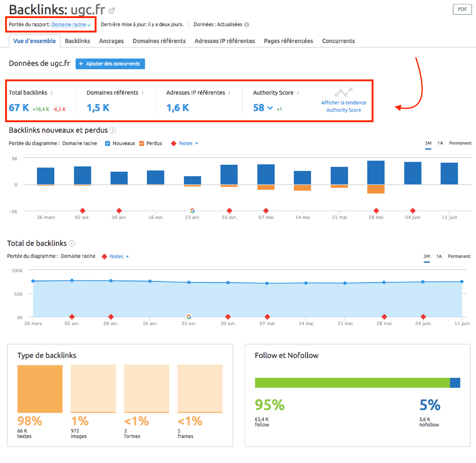Click red note marker at 04 juin in line chart
The image size is (476, 463).
pyautogui.click(x=423, y=317)
